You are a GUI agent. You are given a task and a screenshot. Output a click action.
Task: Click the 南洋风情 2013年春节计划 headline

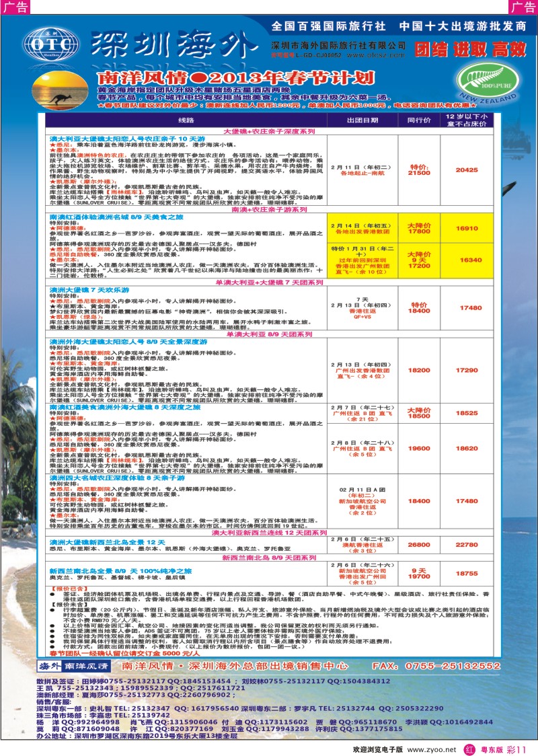235,77
